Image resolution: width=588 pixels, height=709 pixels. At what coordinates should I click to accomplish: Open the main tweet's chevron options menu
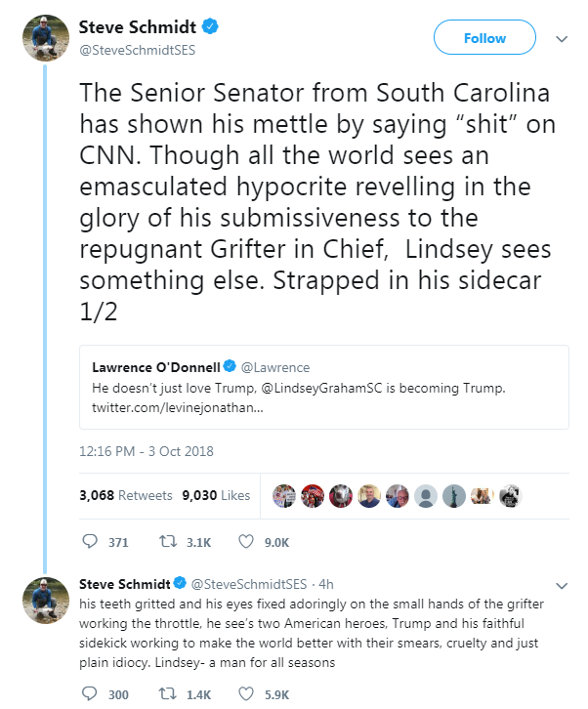pyautogui.click(x=562, y=39)
